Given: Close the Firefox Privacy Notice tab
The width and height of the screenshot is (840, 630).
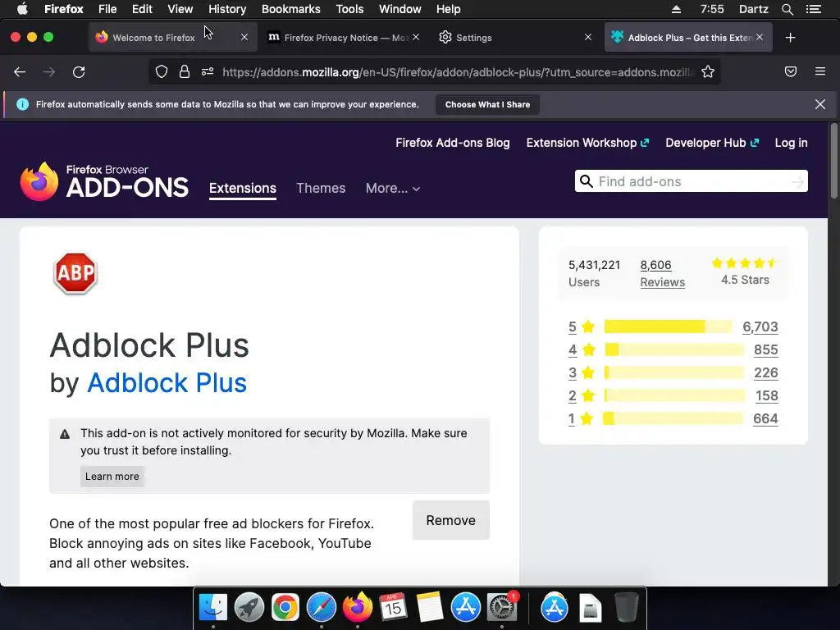Looking at the screenshot, I should 416,37.
